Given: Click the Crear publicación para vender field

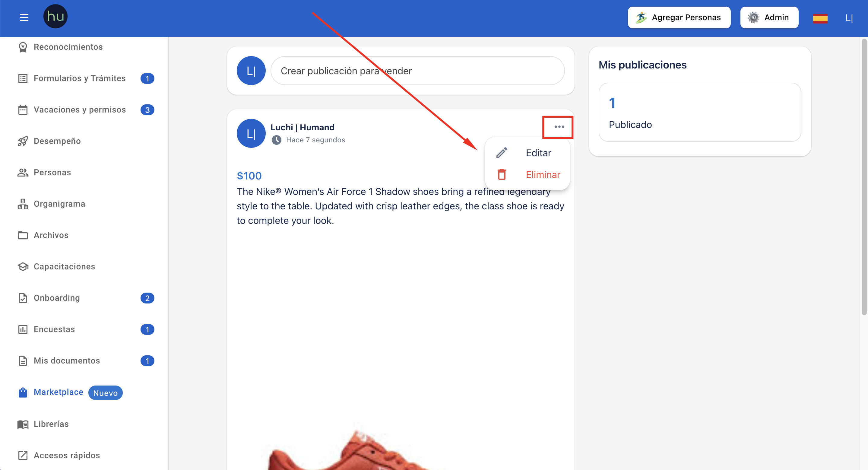Looking at the screenshot, I should point(417,71).
